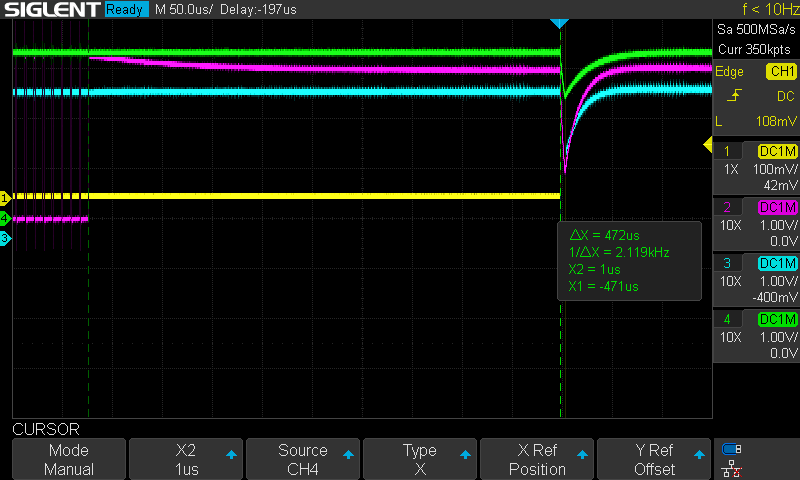Click the Delay:-197us readout

pyautogui.click(x=258, y=9)
